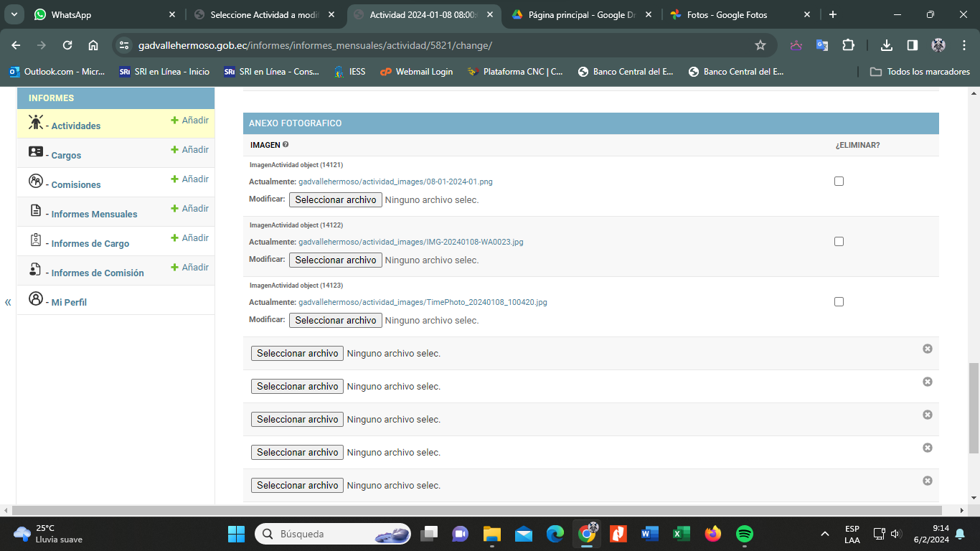
Task: Click the Cargos ID card icon
Action: pos(36,152)
